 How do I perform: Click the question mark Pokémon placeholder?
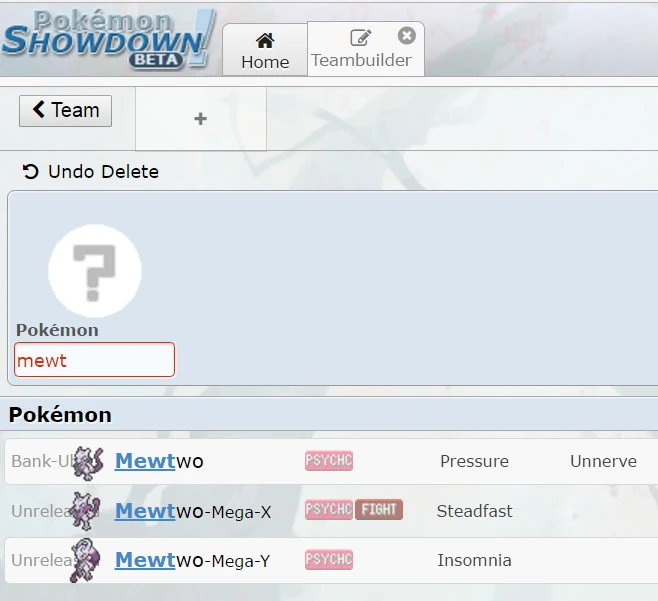[x=95, y=271]
